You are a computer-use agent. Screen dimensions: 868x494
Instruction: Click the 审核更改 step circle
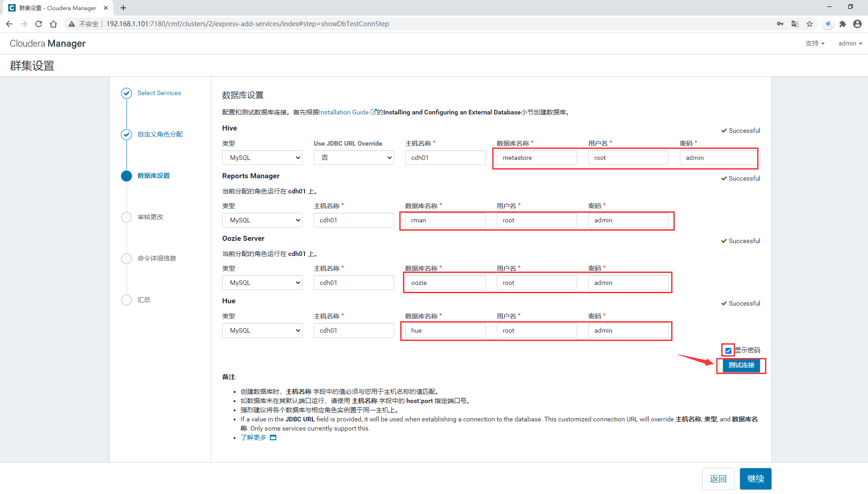click(126, 217)
